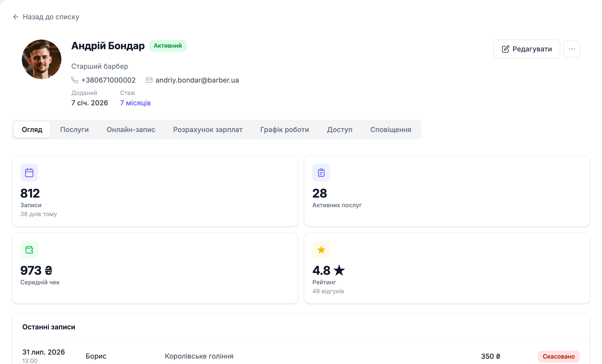Click the 350 ₴ price in record row
Image resolution: width=602 pixels, height=364 pixels.
pos(491,356)
